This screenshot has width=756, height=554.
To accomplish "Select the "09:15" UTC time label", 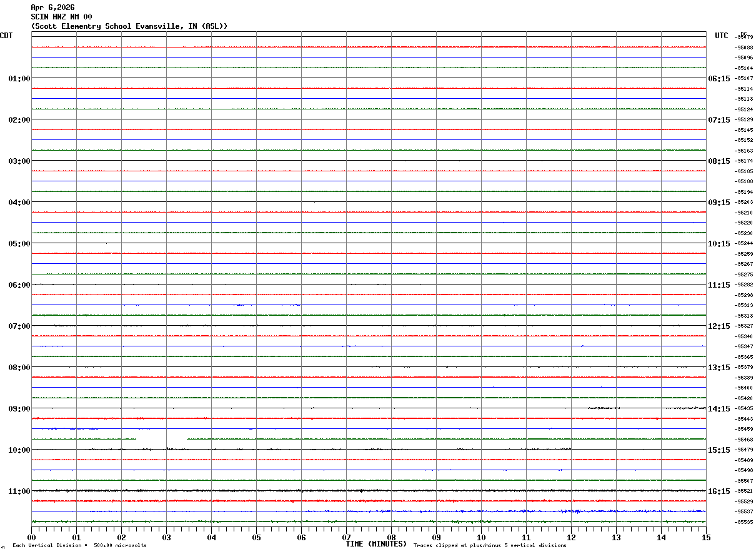I will (x=719, y=203).
